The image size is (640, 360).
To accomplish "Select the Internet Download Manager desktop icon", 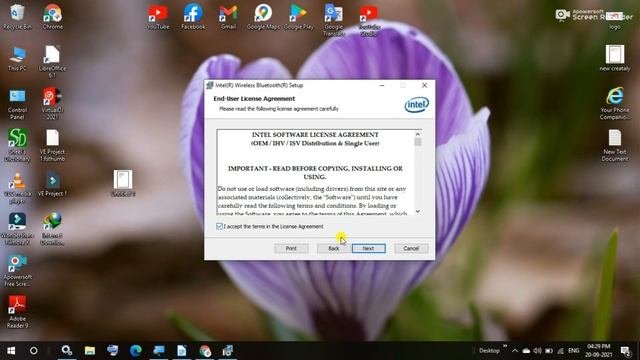I will pyautogui.click(x=52, y=229).
